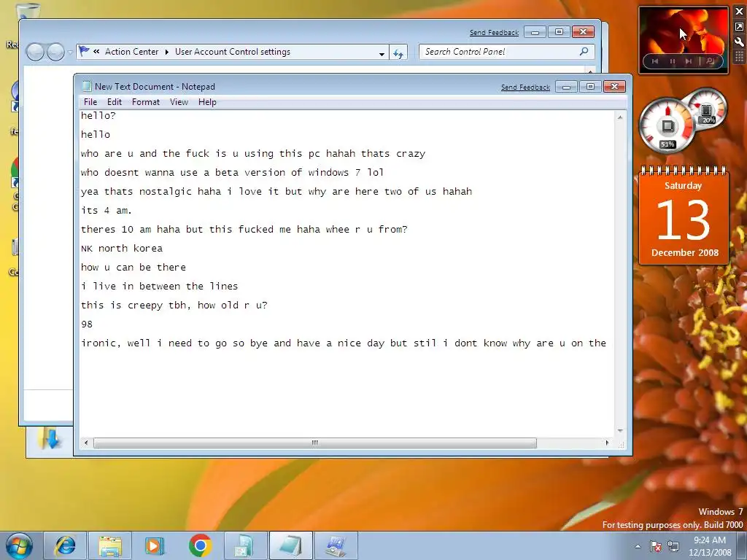Switch to the Notepad taskbar button
Screen dimensions: 747x560
(x=290, y=545)
